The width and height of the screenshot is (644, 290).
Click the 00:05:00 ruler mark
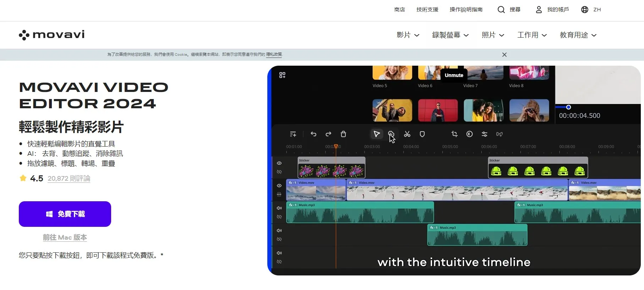(450, 147)
